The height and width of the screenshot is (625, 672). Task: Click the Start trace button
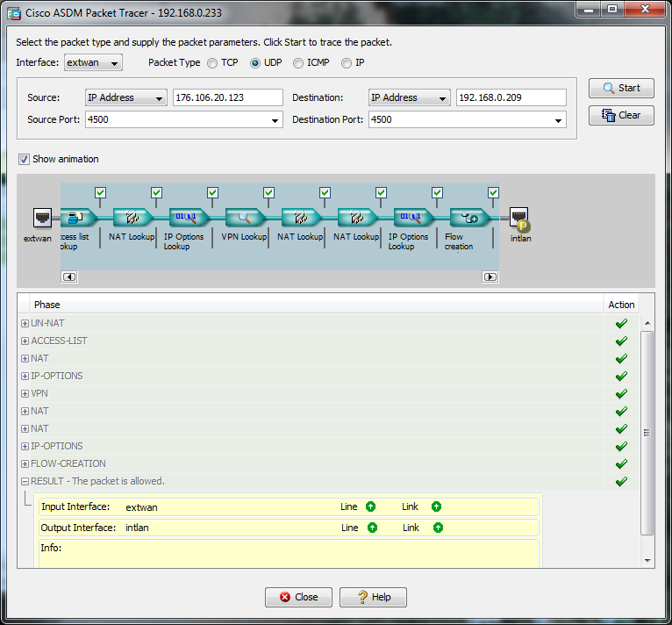621,88
